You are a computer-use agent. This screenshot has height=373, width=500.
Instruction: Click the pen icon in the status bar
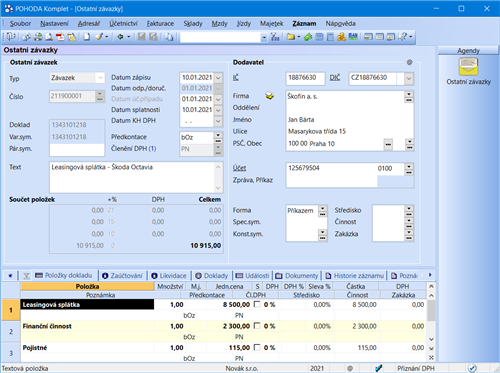point(379,368)
